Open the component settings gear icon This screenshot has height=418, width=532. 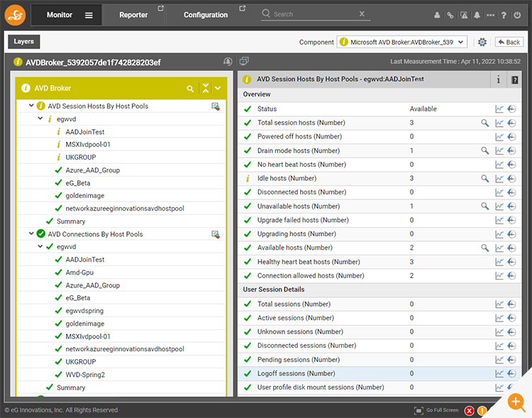[482, 42]
